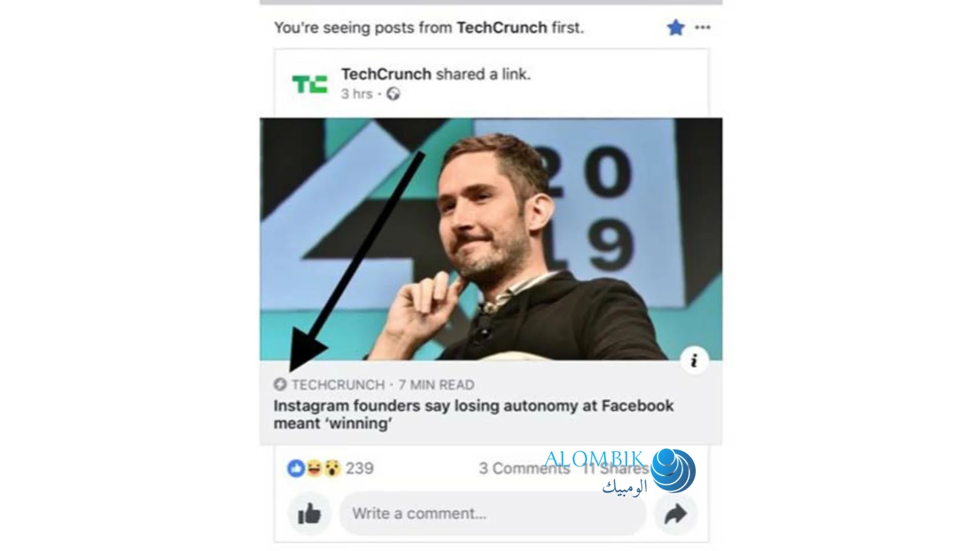Screen dimensions: 980x551
Task: Click the 3 hrs timestamp
Action: pos(357,94)
